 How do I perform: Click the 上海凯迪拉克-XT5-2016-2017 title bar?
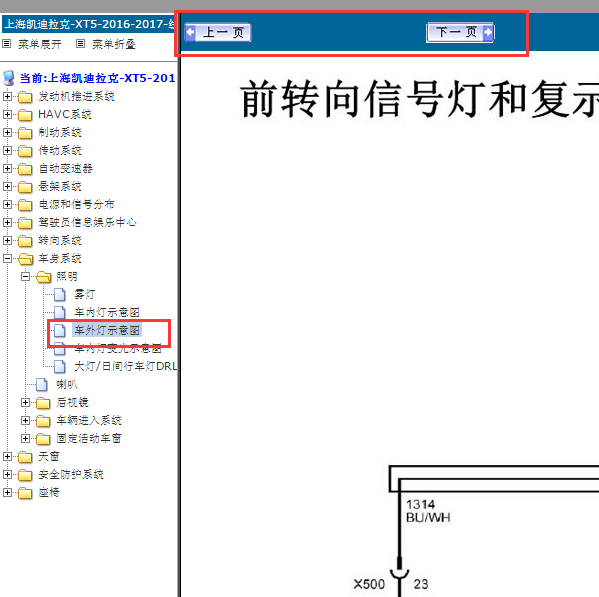tap(88, 24)
